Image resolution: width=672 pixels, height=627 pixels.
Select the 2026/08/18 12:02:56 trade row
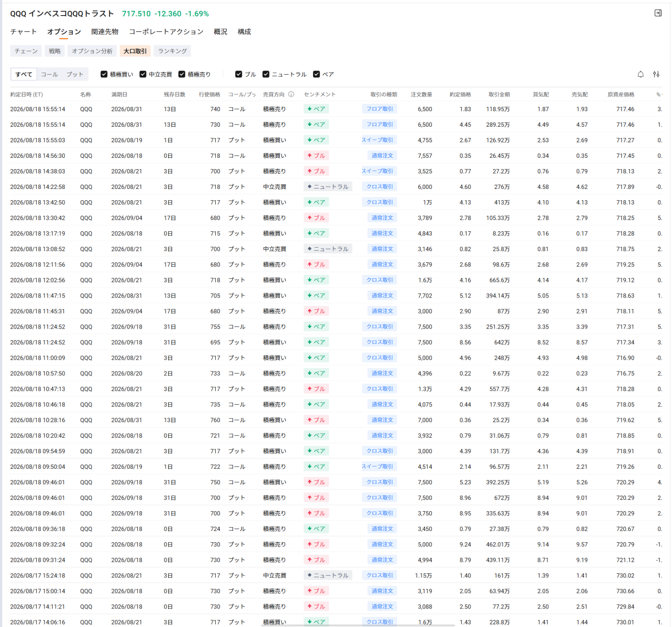(336, 280)
